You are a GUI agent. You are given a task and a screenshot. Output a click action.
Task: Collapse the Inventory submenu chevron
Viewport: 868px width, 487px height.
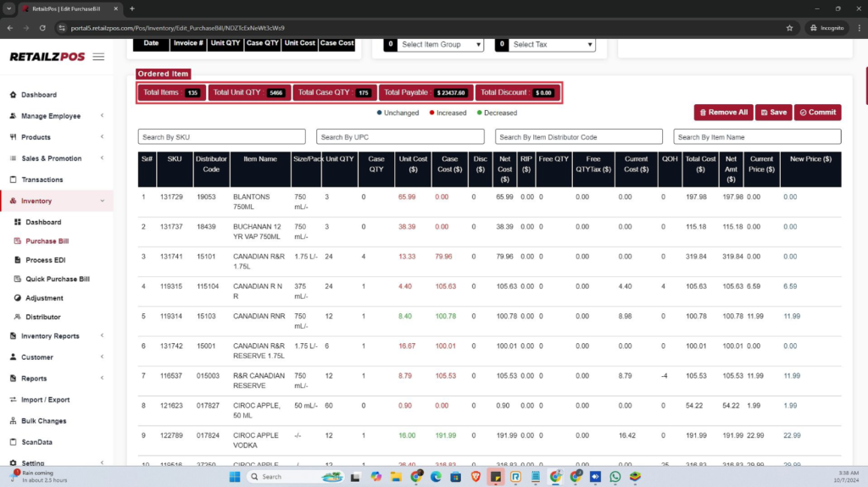click(x=103, y=201)
